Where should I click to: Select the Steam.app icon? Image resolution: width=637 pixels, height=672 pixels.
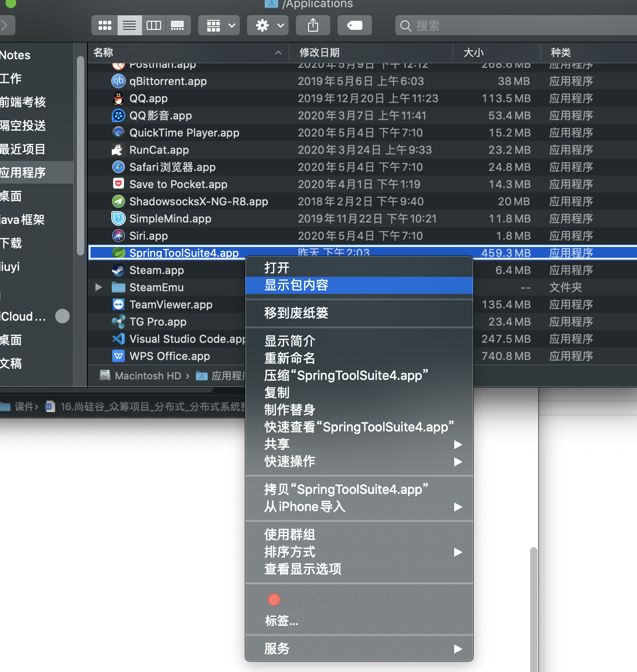click(118, 270)
